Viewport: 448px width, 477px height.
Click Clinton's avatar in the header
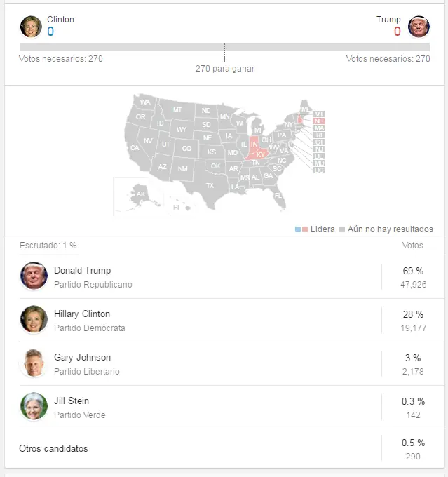(x=31, y=27)
